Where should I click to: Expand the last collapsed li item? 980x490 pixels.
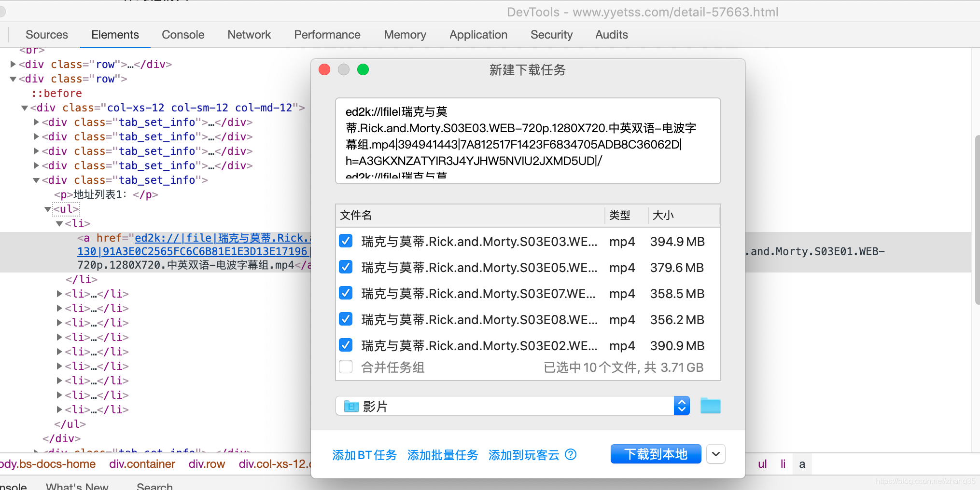(59, 409)
